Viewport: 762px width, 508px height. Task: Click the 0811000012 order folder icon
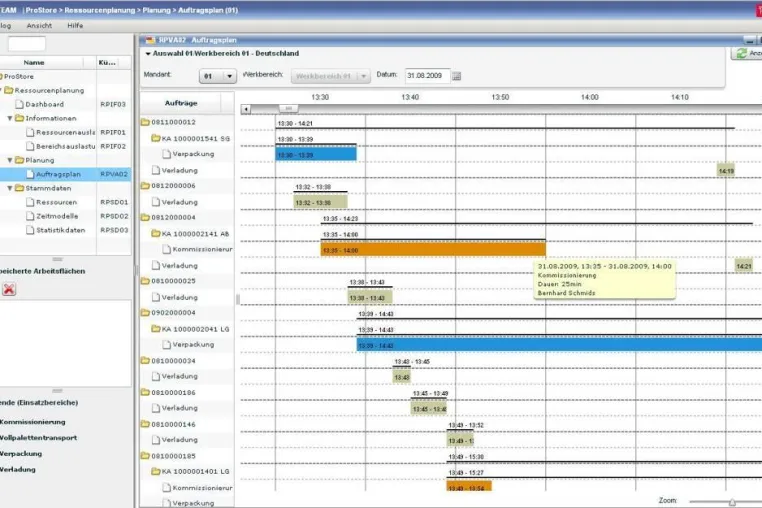coord(145,122)
